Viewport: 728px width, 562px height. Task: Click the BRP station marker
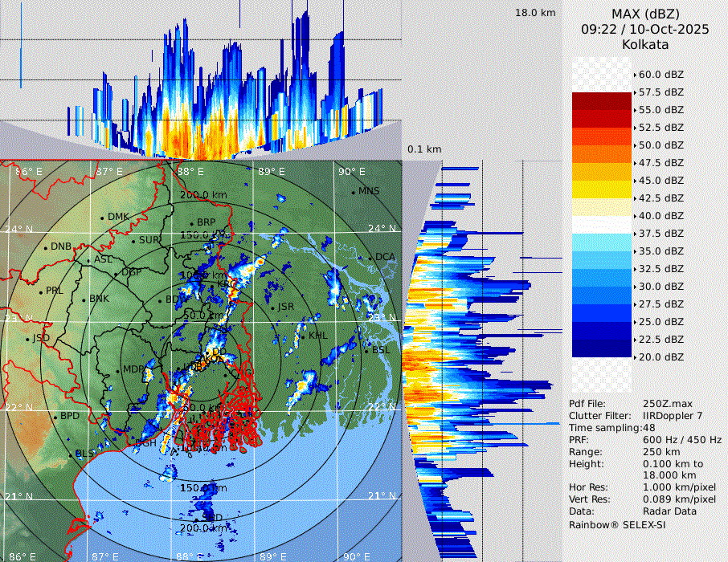tap(192, 222)
